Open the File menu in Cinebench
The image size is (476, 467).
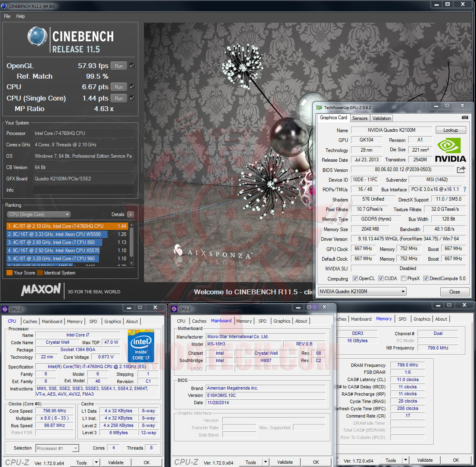[7, 16]
